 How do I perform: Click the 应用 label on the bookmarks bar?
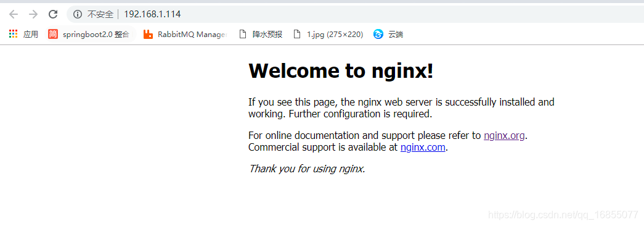pyautogui.click(x=31, y=34)
